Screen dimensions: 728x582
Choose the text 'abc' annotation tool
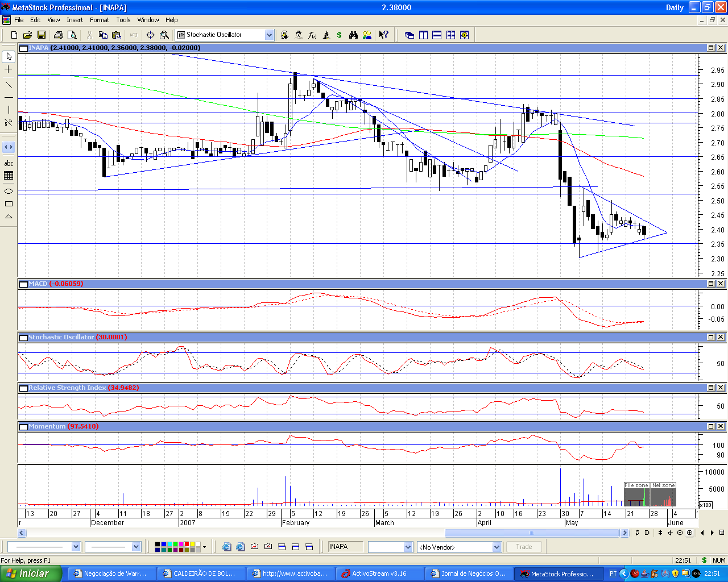click(x=9, y=164)
